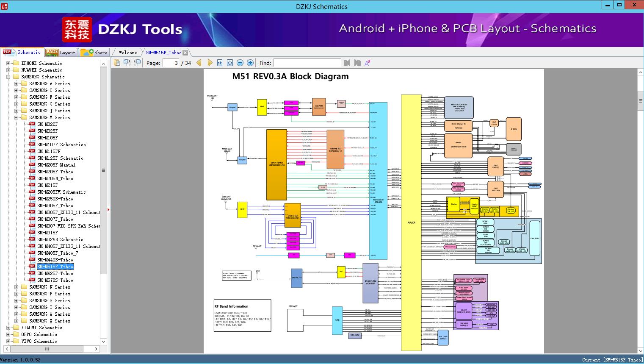This screenshot has height=364, width=644.
Task: Click the page number input field
Action: click(x=171, y=63)
